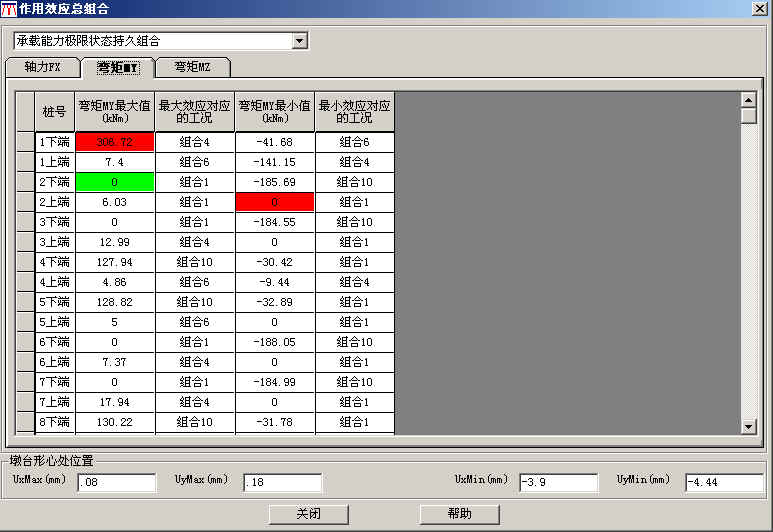Switch to the 轴力FX tab
This screenshot has height=532, width=773.
tap(42, 67)
